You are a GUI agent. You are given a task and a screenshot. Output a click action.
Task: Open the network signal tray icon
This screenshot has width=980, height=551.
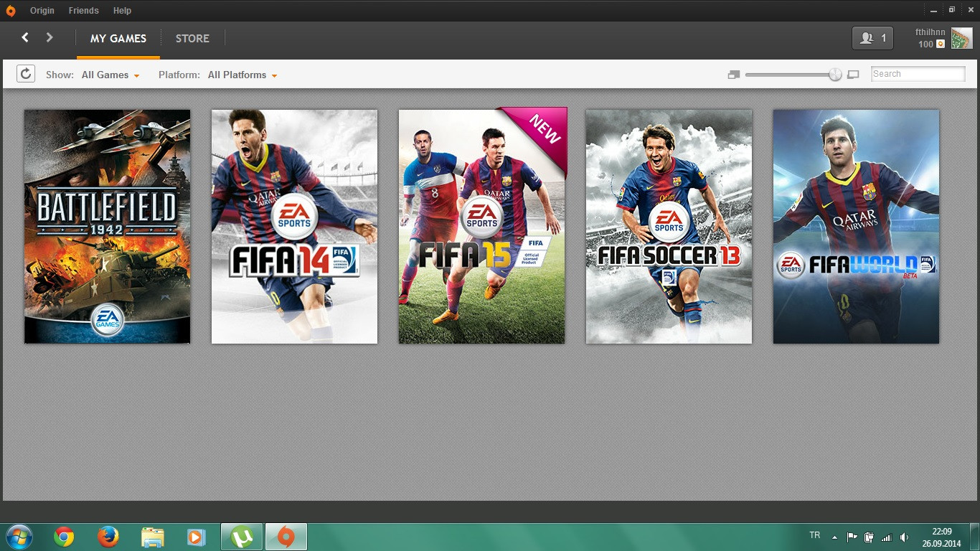click(887, 537)
